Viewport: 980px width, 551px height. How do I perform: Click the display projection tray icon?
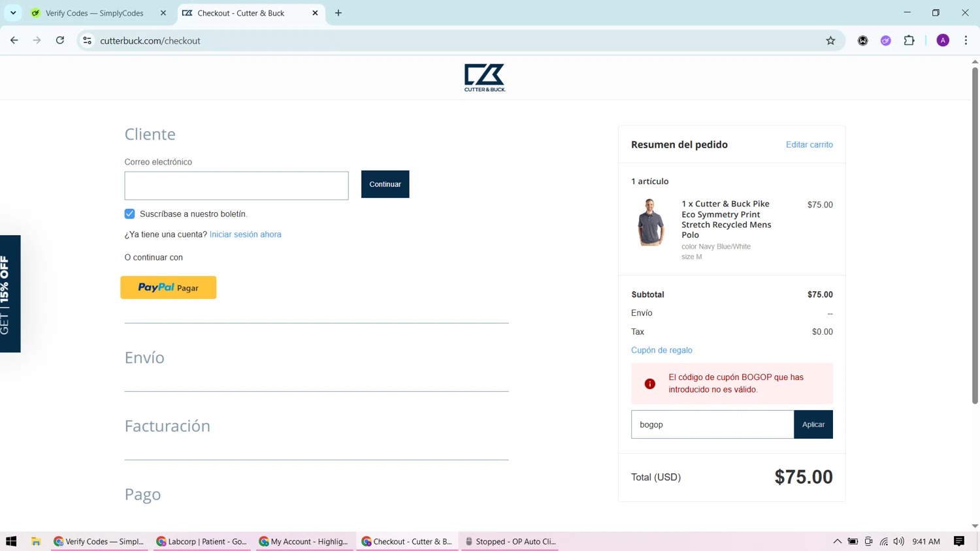868,541
